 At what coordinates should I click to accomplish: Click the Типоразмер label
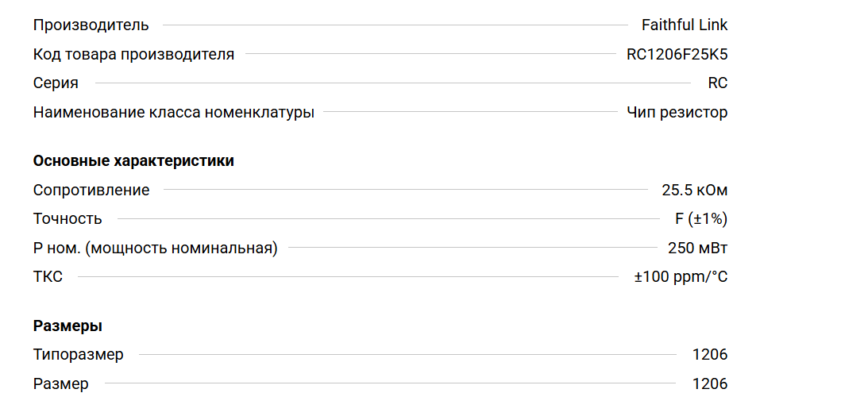78,355
